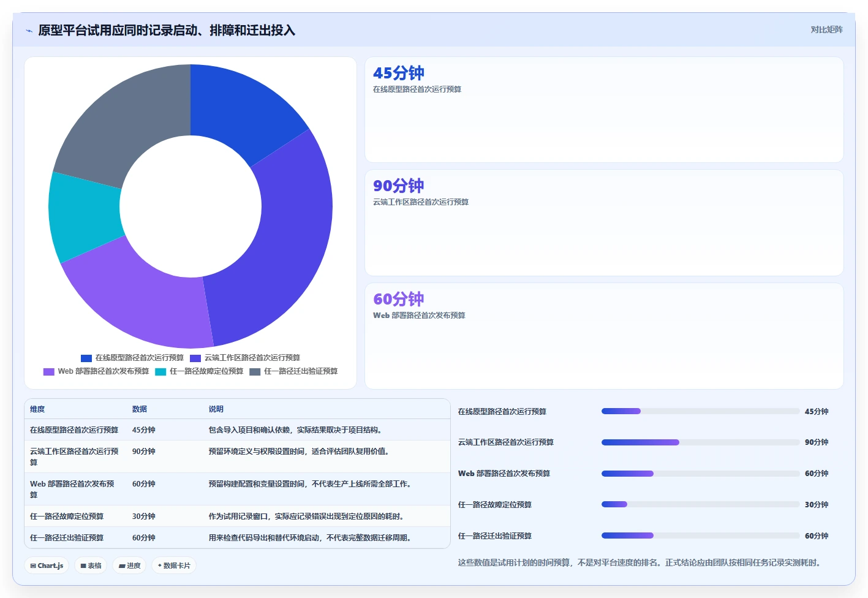Click progress bar for 任一路径故障定位预算
The image size is (868, 598).
point(700,504)
